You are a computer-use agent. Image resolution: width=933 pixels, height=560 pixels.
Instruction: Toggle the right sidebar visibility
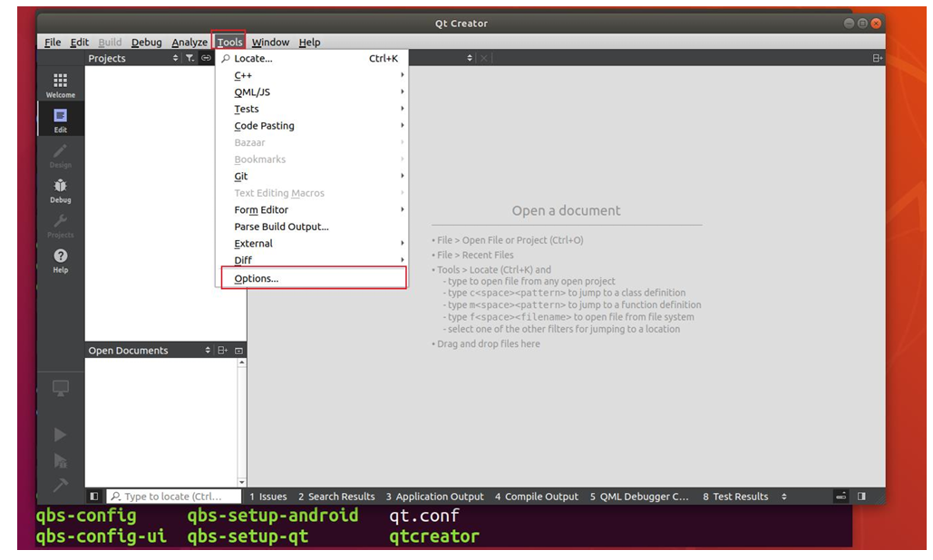tap(861, 496)
